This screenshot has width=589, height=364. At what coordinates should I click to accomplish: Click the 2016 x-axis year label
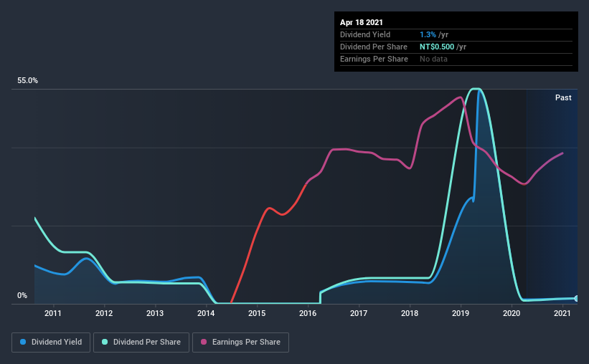pyautogui.click(x=308, y=313)
